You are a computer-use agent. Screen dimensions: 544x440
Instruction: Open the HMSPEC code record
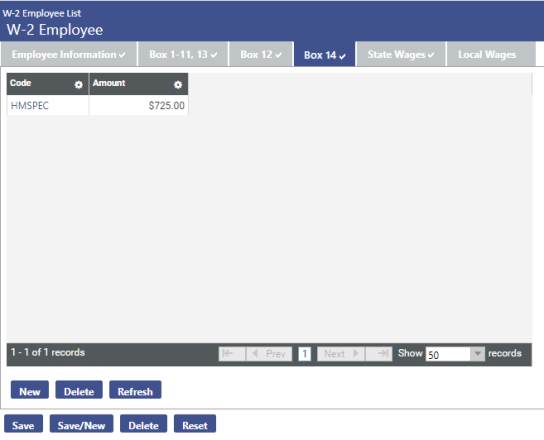point(30,105)
